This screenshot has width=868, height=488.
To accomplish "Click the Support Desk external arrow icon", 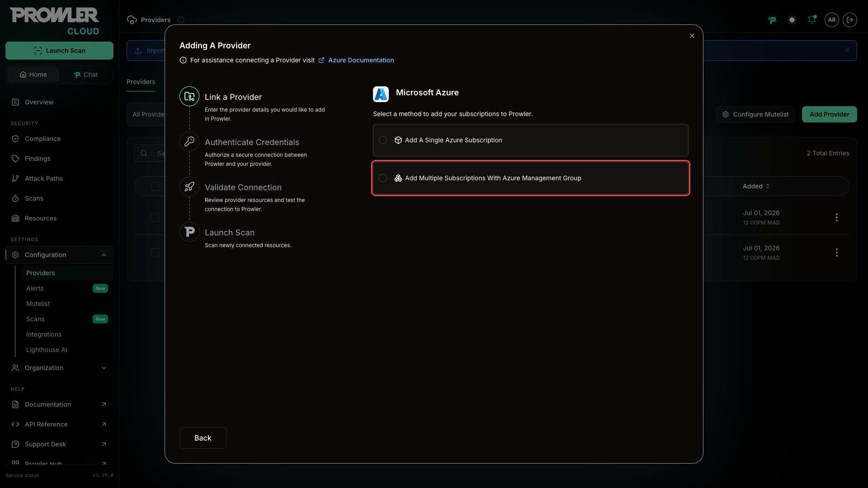I will (x=104, y=444).
